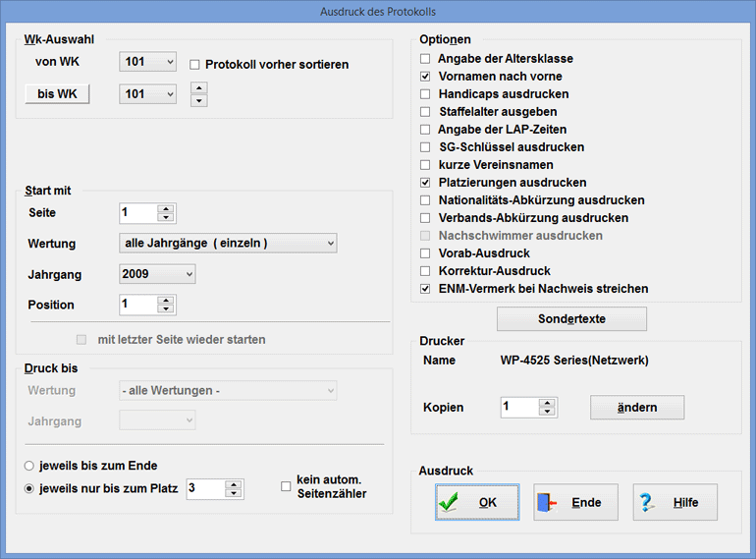Click into the Kopien count field

coord(519,407)
